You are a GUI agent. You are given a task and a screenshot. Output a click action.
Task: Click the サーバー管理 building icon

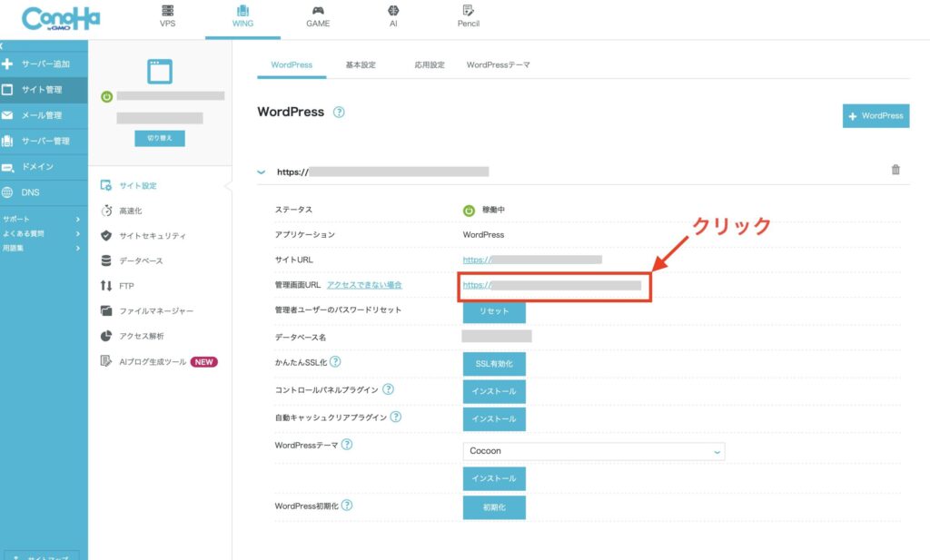pyautogui.click(x=7, y=141)
